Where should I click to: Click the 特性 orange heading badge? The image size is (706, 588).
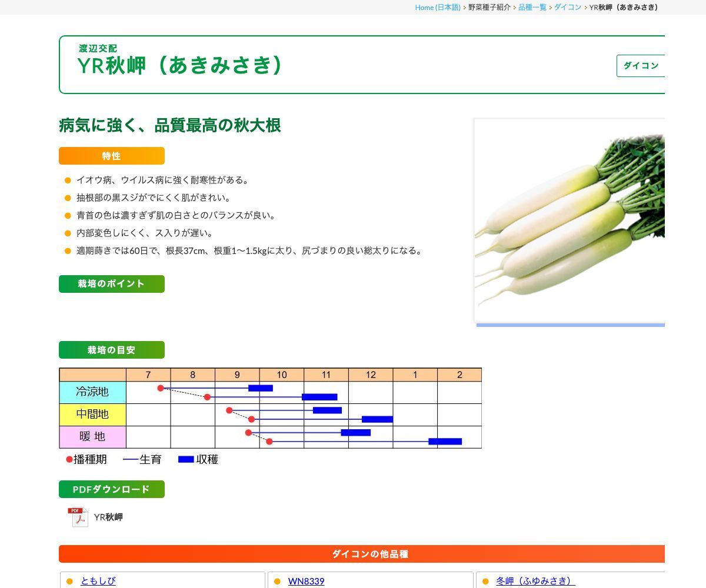[x=111, y=156]
